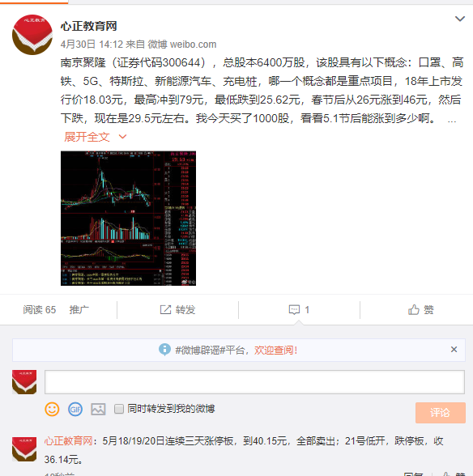The width and height of the screenshot is (473, 476).
Task: Click the 心正教育网 post author avatar
Action: tap(32, 35)
